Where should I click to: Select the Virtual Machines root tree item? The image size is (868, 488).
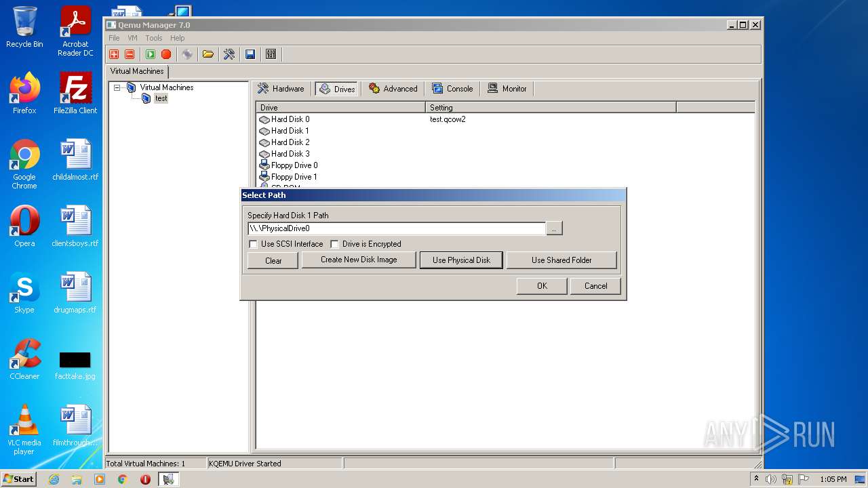pos(166,87)
